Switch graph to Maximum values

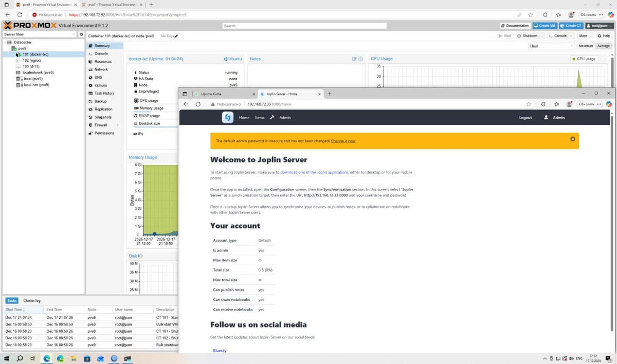(x=586, y=46)
